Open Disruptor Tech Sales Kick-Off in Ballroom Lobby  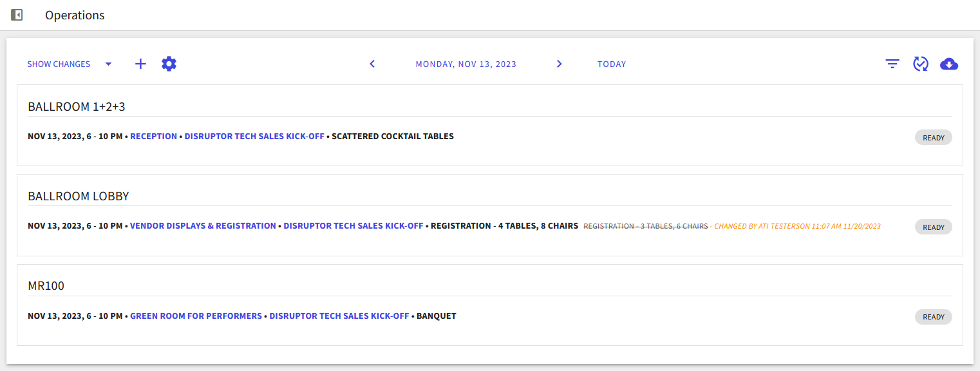[x=353, y=226]
